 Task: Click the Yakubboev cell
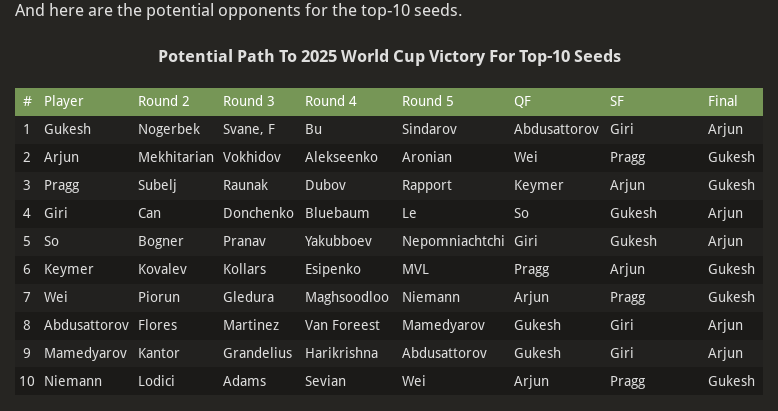(338, 241)
